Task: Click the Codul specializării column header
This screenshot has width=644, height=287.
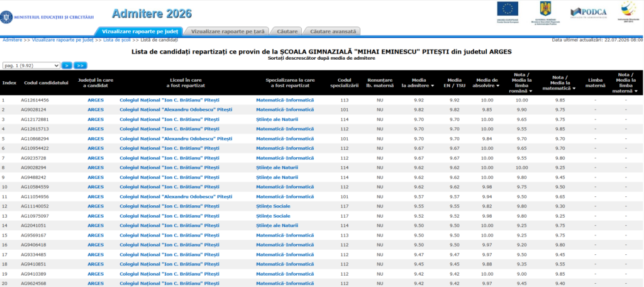Action: 344,82
